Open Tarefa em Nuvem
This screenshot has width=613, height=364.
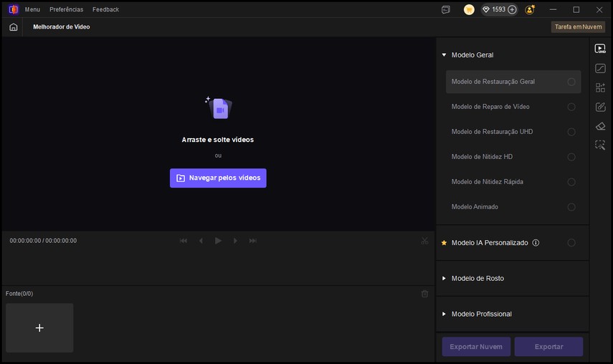tap(578, 27)
